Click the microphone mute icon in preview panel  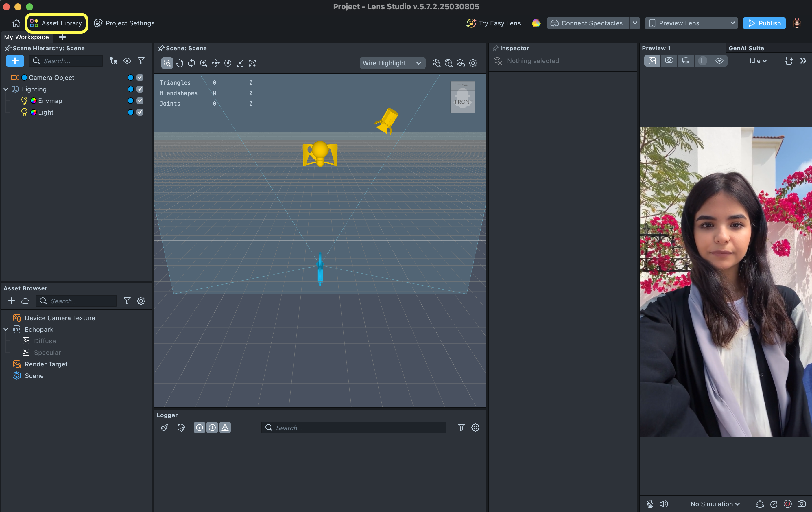(650, 504)
